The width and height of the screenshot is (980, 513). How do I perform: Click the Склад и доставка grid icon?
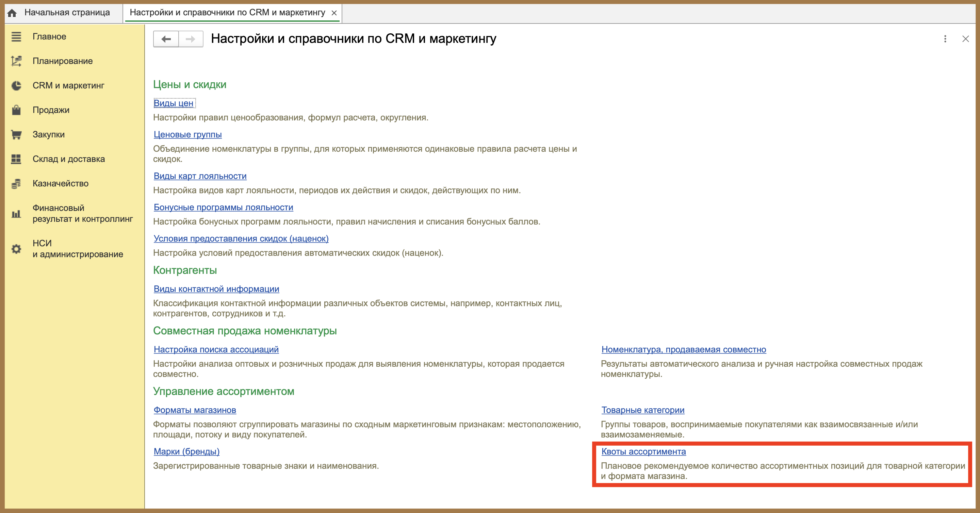(16, 159)
